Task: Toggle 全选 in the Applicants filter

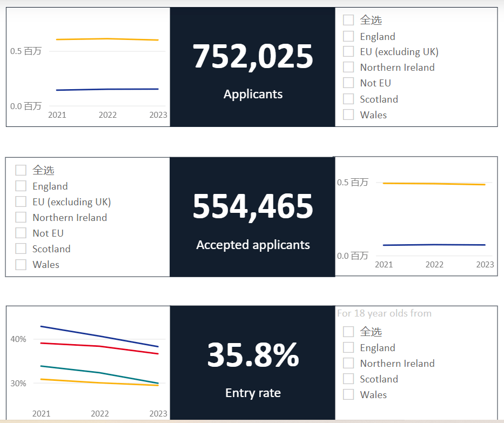Action: pyautogui.click(x=348, y=20)
